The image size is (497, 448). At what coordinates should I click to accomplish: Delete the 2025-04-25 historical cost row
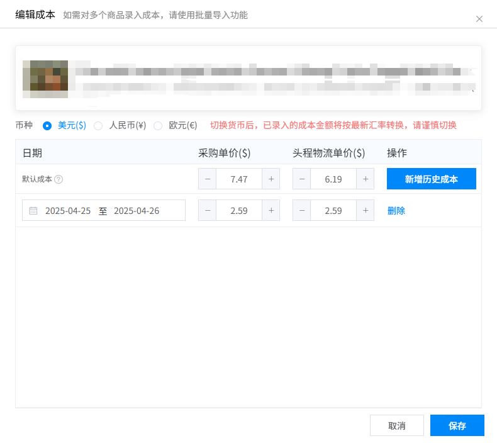coord(396,211)
